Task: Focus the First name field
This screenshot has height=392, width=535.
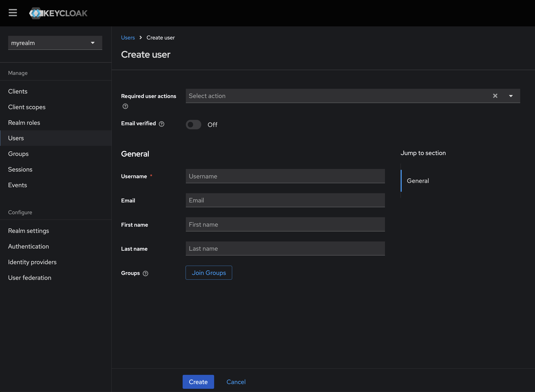Action: point(285,225)
